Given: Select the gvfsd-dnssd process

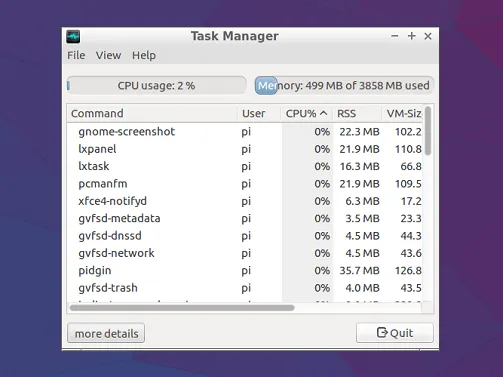Looking at the screenshot, I should tap(245, 236).
